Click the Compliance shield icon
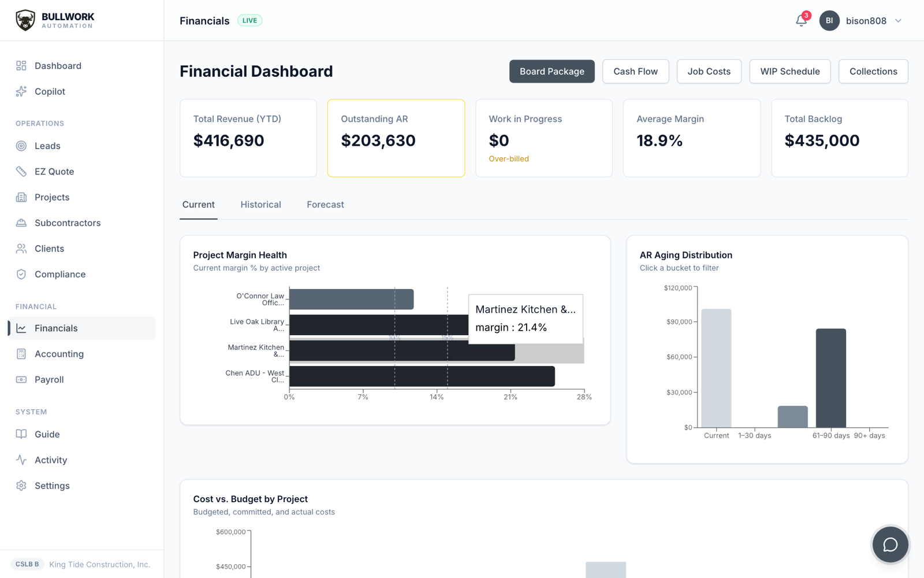Image resolution: width=924 pixels, height=578 pixels. 21,275
